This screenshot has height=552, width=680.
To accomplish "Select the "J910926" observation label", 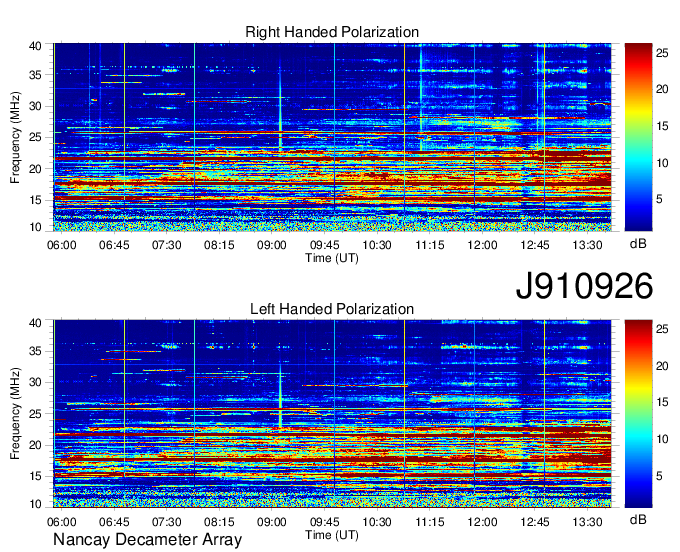I will click(584, 286).
